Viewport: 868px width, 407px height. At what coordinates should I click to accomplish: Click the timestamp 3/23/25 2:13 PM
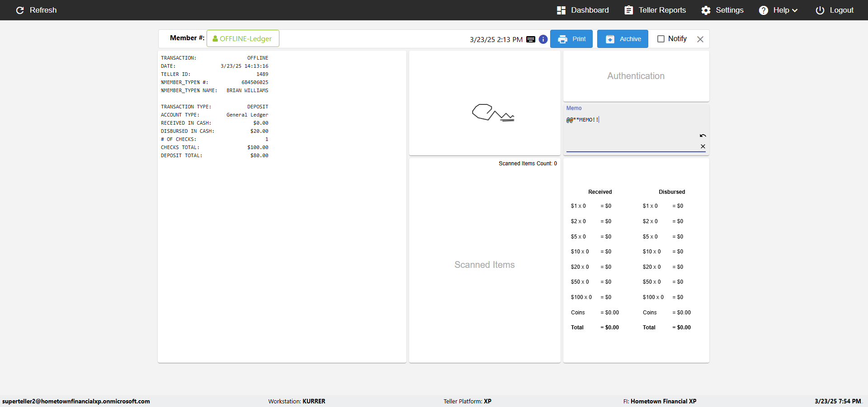(x=496, y=39)
